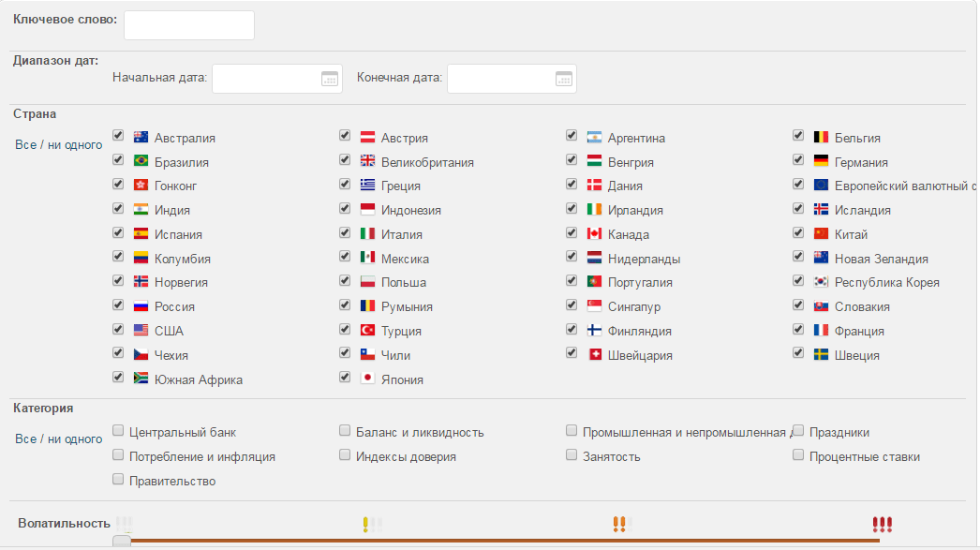This screenshot has width=980, height=550.
Task: Uncheck the Венгрия checkbox
Action: click(572, 159)
